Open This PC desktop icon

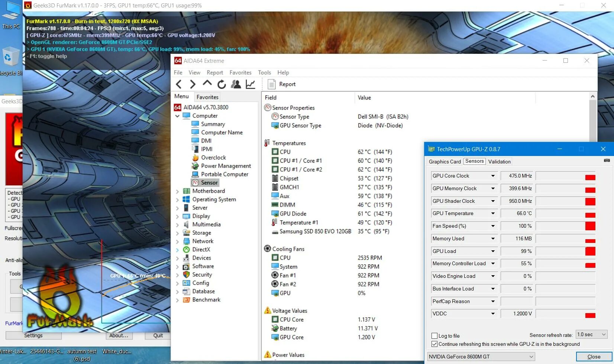point(11,16)
